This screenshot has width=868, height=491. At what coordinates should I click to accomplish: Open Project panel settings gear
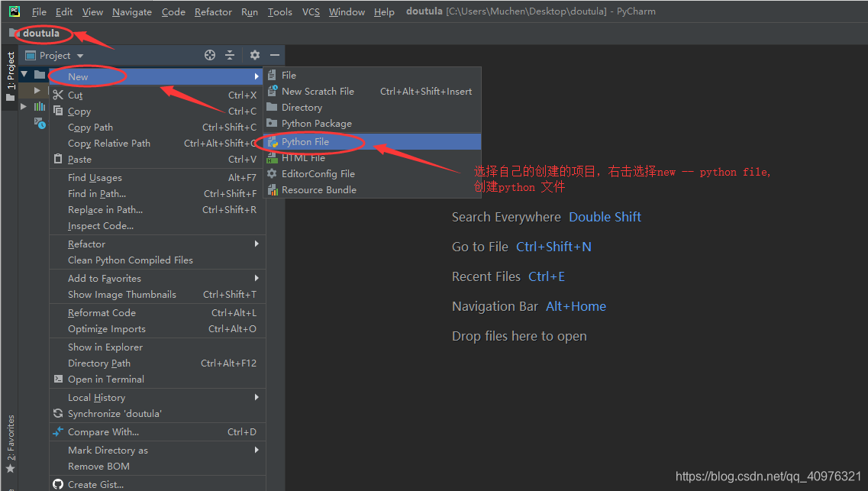point(255,55)
